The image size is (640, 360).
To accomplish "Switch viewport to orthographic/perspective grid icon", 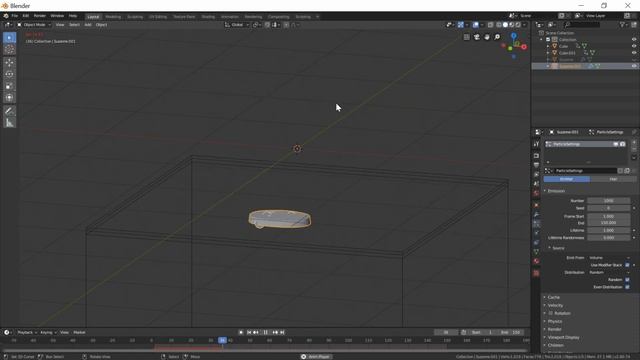I will click(x=467, y=37).
